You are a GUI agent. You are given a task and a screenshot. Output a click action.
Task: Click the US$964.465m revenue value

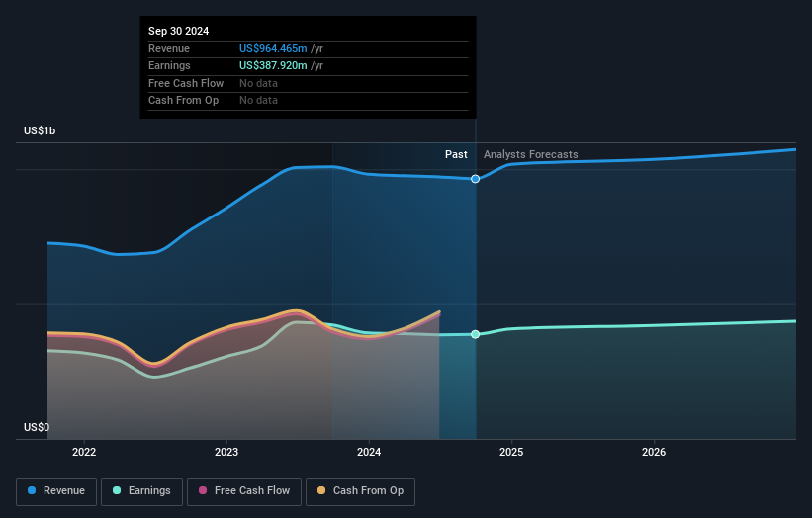pos(273,48)
